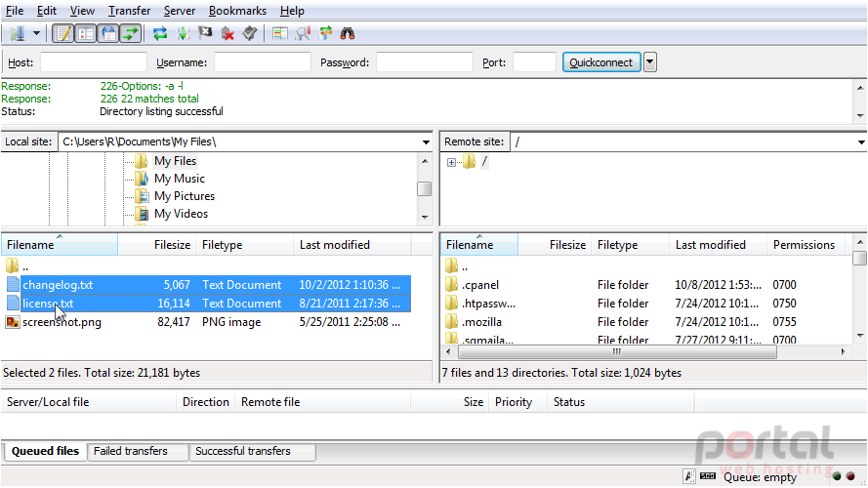Click the .cpanel folder icon in remote list
The width and height of the screenshot is (868, 488).
pyautogui.click(x=452, y=285)
